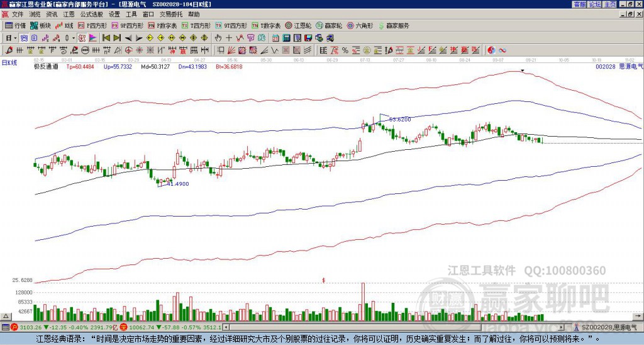Select the percent % line tool

pos(345,50)
